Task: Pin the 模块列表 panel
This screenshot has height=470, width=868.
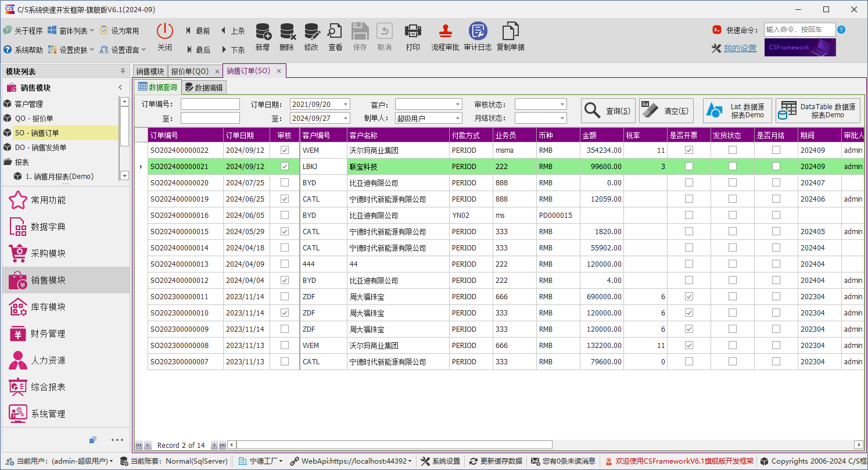Action: pos(123,71)
